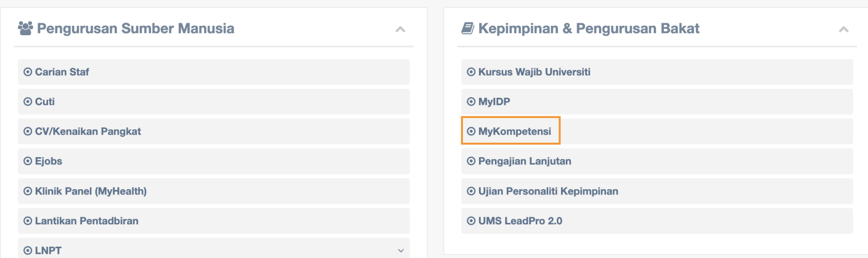
Task: Click the circle icon beside UMS LeadPro 2.0
Action: click(x=471, y=221)
